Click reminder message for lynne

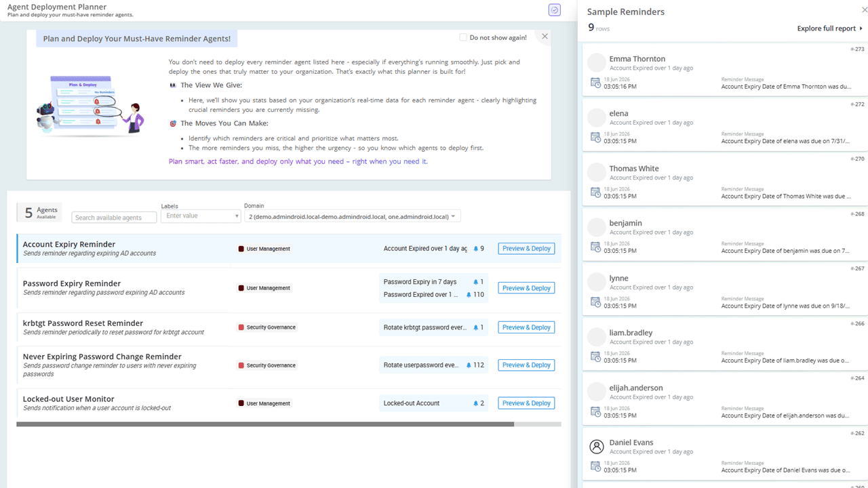786,306
